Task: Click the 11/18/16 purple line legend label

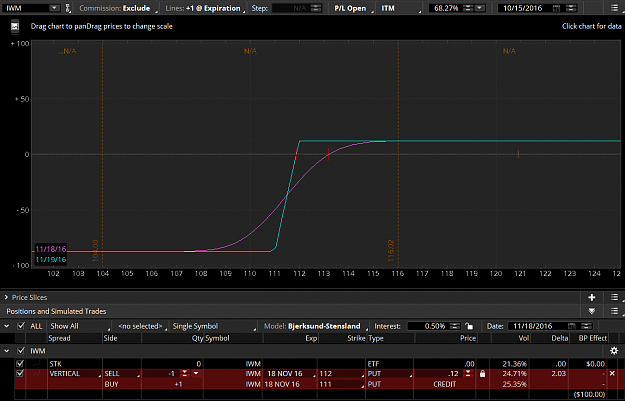Action: [x=51, y=249]
